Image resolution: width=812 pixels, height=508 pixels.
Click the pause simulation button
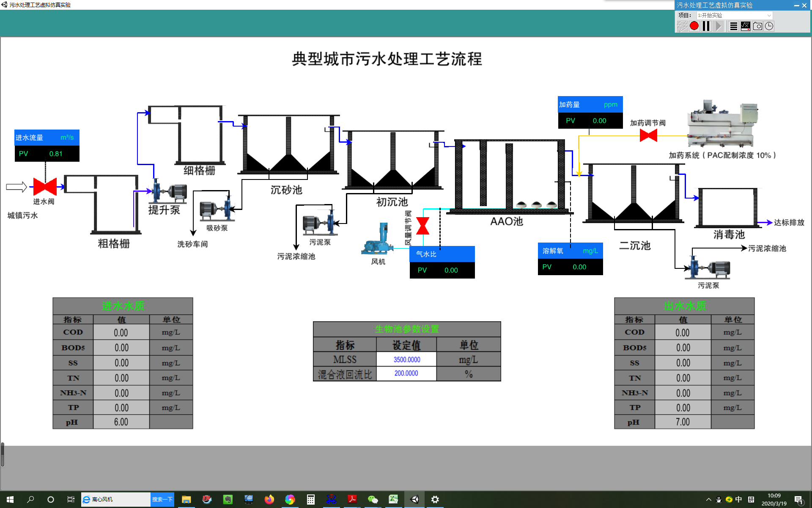(x=706, y=26)
